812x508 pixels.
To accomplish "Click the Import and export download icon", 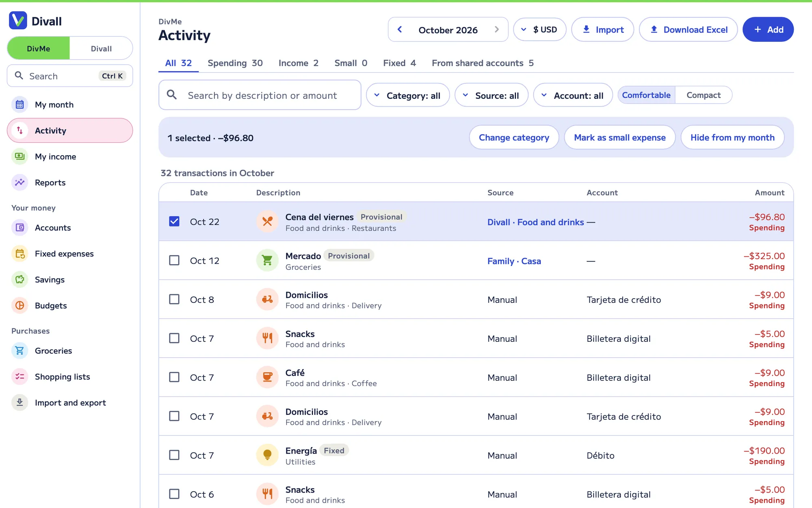I will click(19, 403).
